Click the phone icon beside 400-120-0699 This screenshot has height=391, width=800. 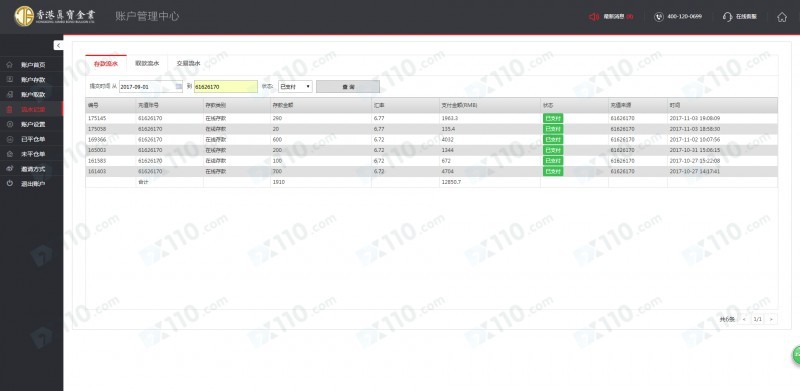pyautogui.click(x=659, y=17)
